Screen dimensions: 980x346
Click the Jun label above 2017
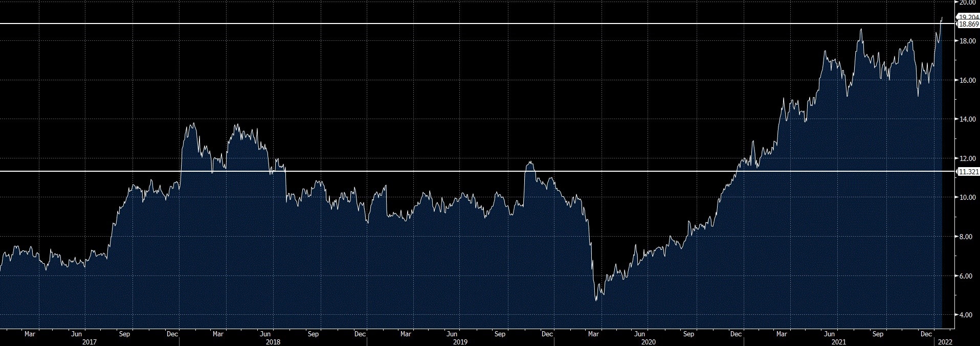coord(77,334)
